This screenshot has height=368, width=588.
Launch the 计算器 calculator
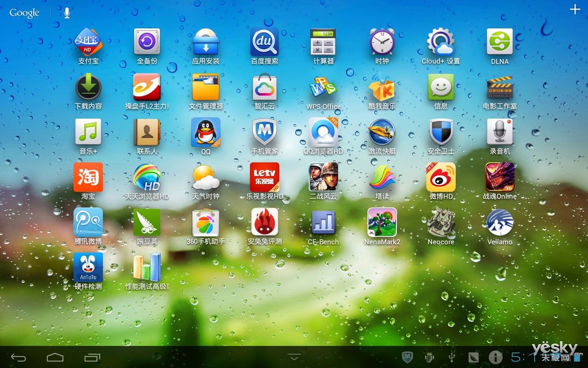tap(323, 42)
